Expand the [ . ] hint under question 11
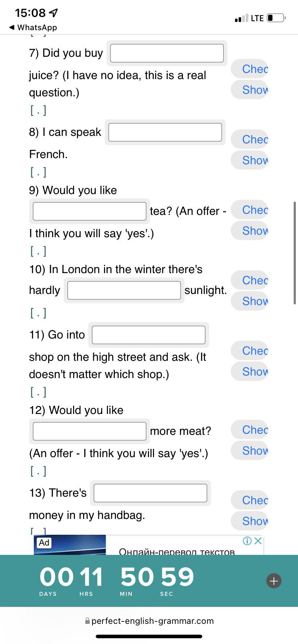Viewport: 298px width, 644px height. coord(38,392)
